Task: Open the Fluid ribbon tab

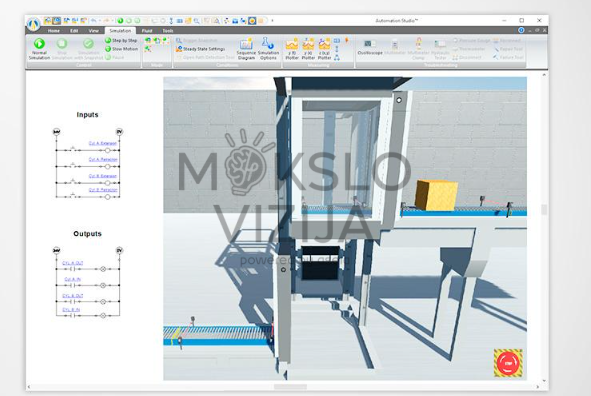Action: (147, 31)
